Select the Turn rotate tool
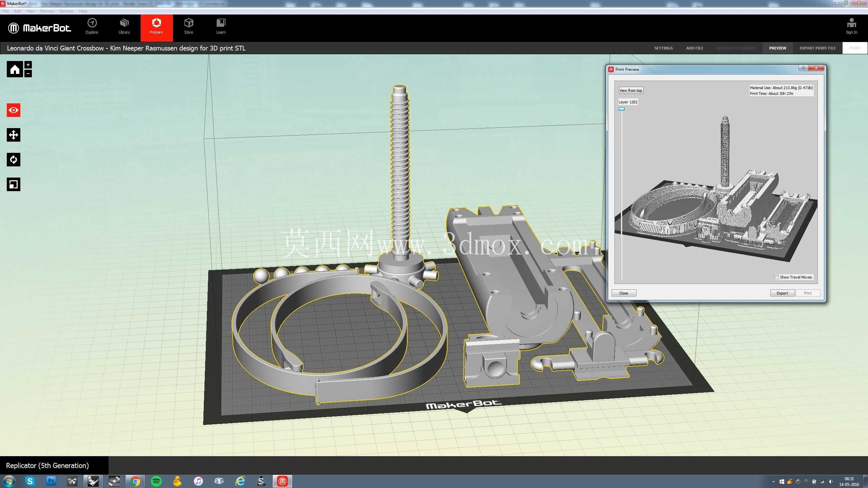The height and width of the screenshot is (488, 868). [14, 160]
